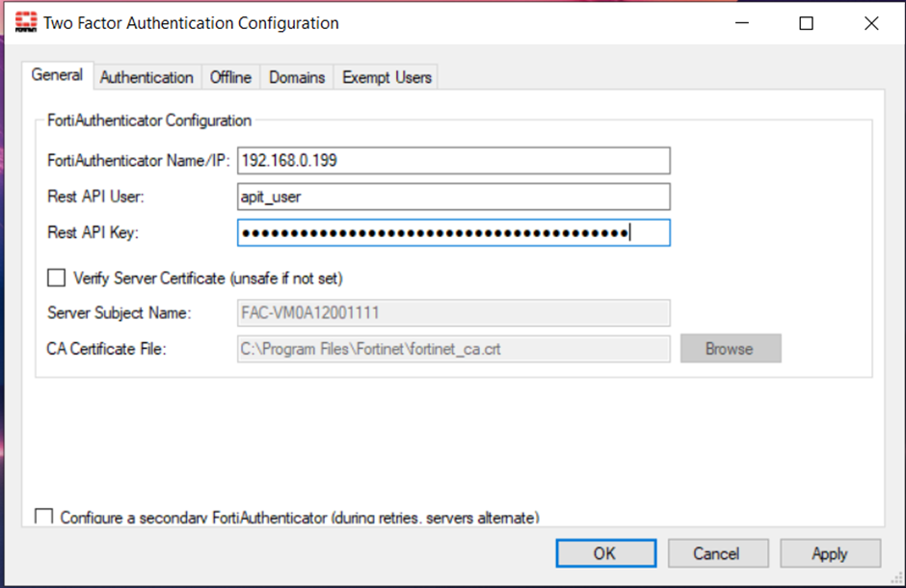Switch to the General tab
The image size is (906, 588).
[57, 75]
